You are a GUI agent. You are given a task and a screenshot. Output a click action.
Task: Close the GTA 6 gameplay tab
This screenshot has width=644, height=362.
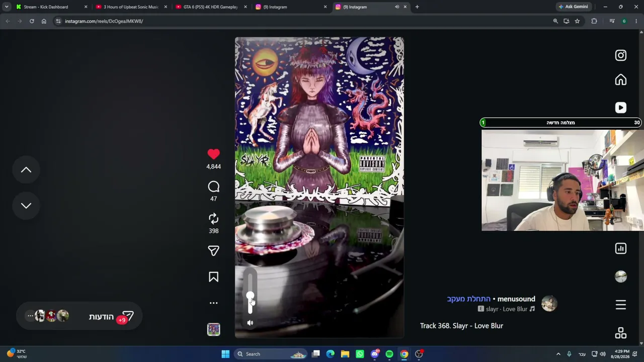(x=246, y=7)
